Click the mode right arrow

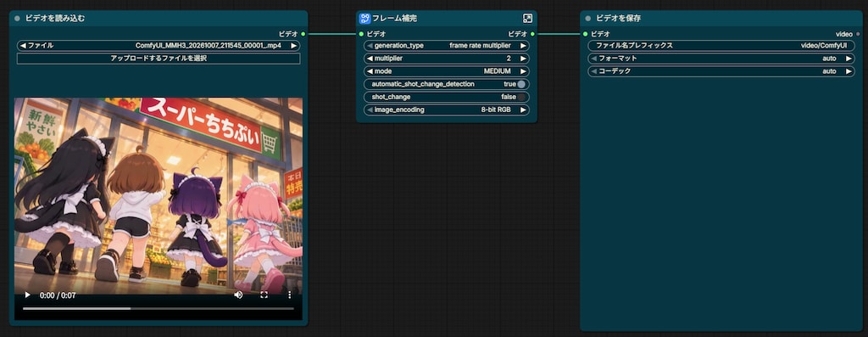(523, 71)
